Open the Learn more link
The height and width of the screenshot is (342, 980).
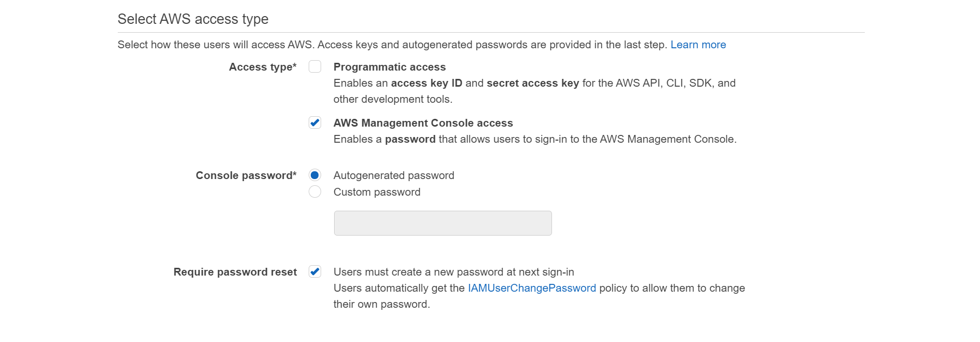coord(698,45)
